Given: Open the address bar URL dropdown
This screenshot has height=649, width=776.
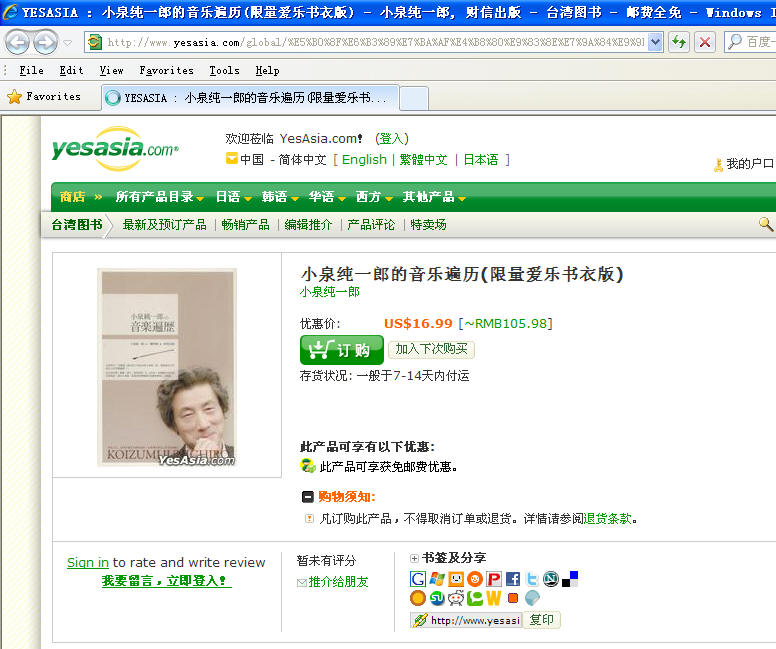Looking at the screenshot, I should [655, 43].
